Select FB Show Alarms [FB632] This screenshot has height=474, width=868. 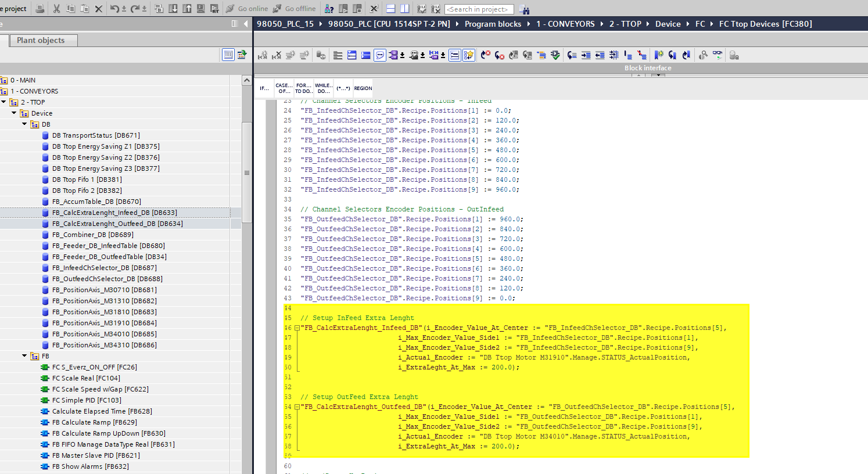tap(91, 466)
